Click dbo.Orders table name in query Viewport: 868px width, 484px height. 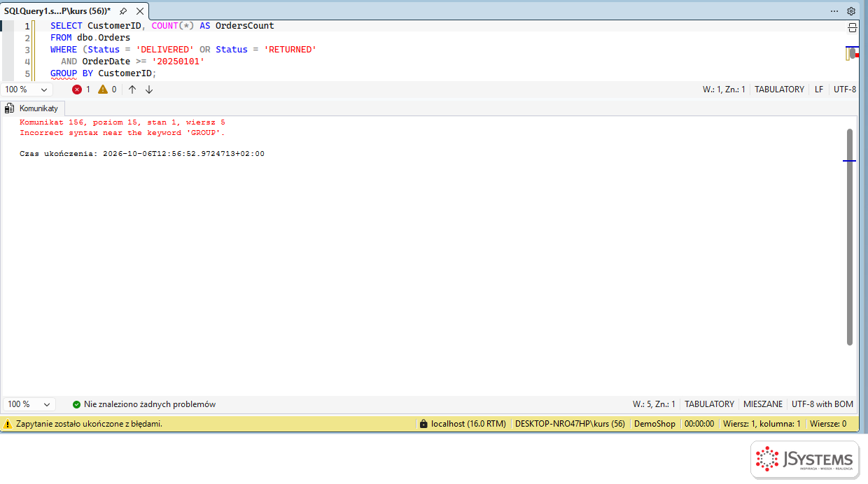[x=104, y=38]
